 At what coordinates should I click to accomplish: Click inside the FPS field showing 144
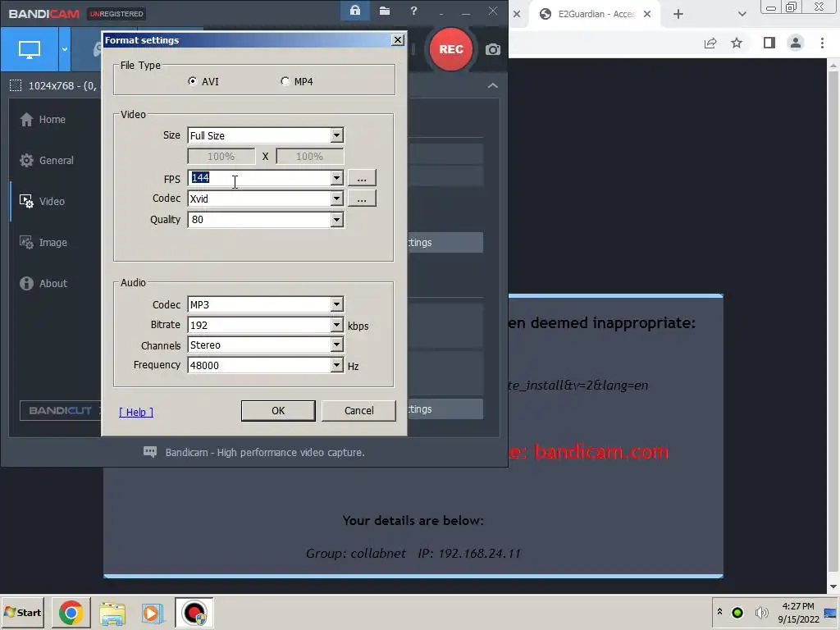tap(260, 178)
